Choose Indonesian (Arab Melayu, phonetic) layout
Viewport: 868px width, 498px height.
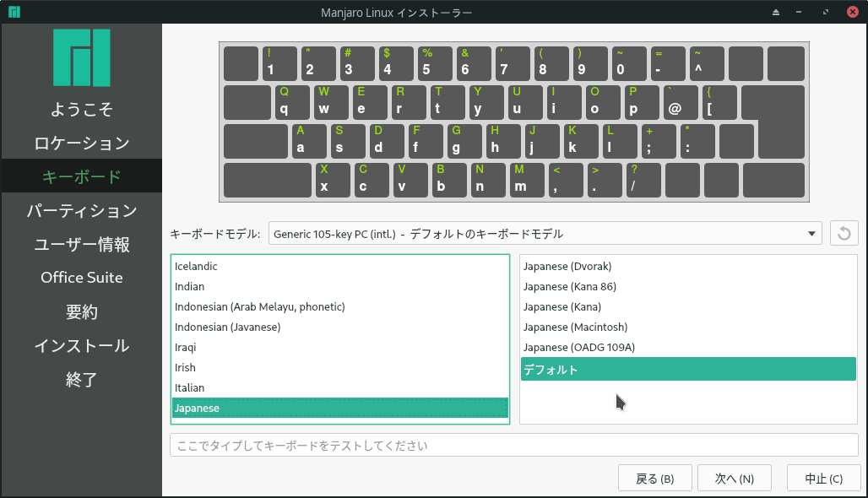point(340,306)
